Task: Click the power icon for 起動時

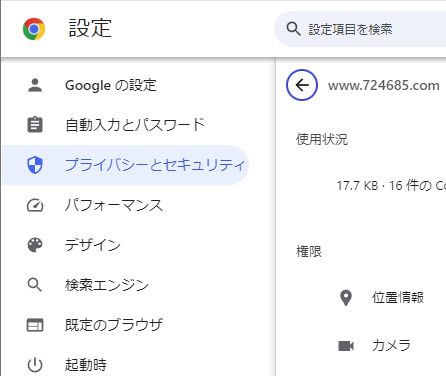Action: pyautogui.click(x=35, y=365)
